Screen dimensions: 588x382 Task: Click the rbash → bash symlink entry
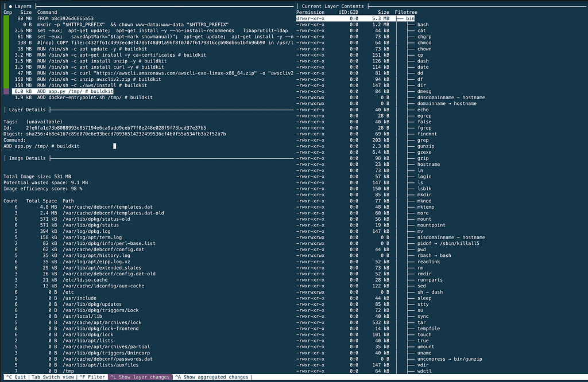tap(434, 255)
